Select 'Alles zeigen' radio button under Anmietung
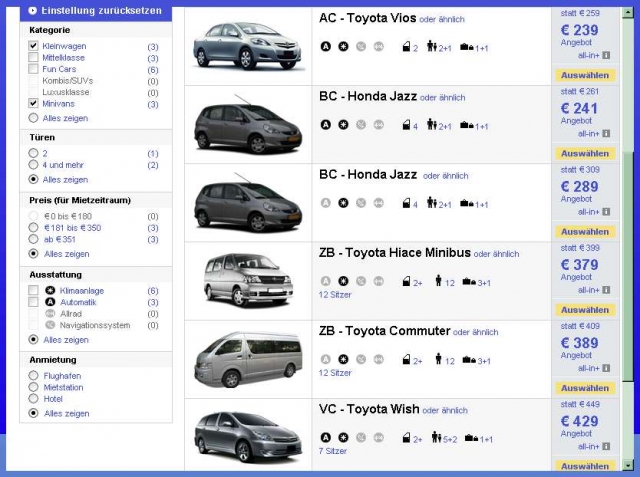 pyautogui.click(x=33, y=413)
